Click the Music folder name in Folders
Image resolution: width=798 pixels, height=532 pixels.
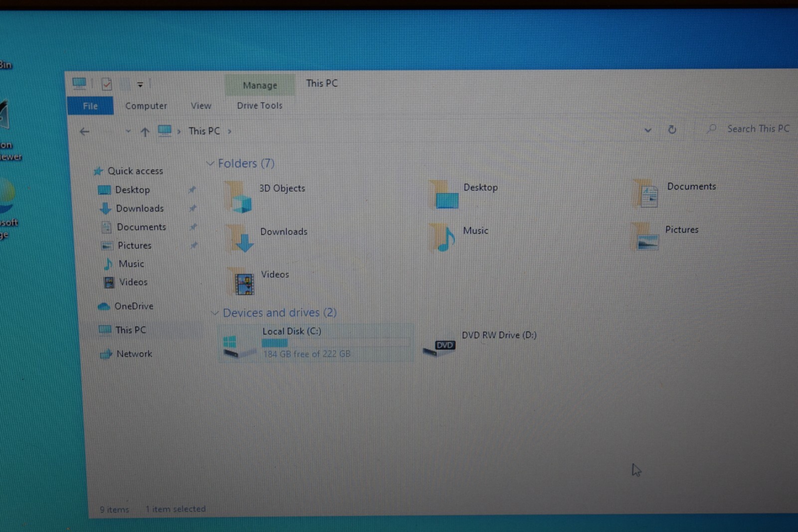pos(475,231)
